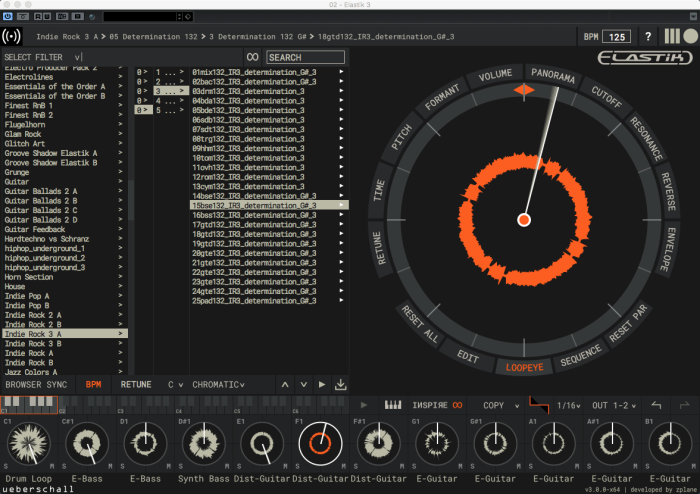The image size is (700, 494).
Task: Click the plugin power bypass icon
Action: click(x=8, y=17)
